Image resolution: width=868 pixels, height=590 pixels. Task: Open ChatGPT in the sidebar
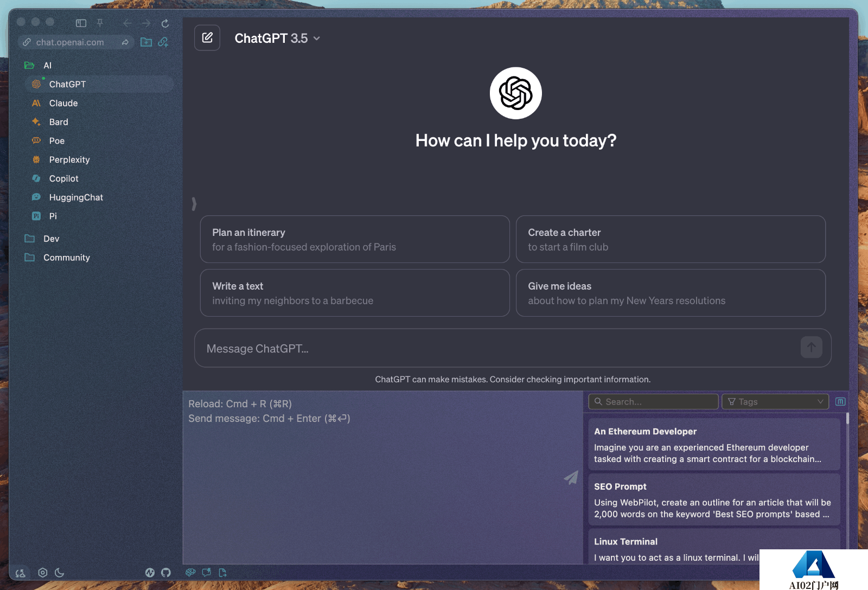pyautogui.click(x=99, y=84)
